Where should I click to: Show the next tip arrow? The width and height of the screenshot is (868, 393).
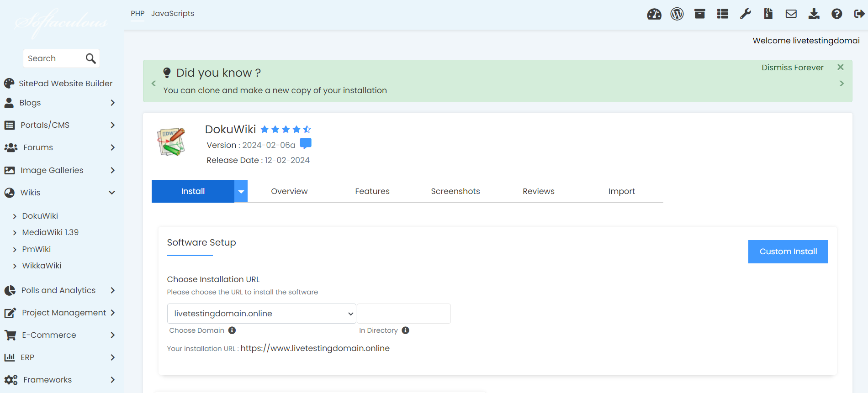[842, 84]
